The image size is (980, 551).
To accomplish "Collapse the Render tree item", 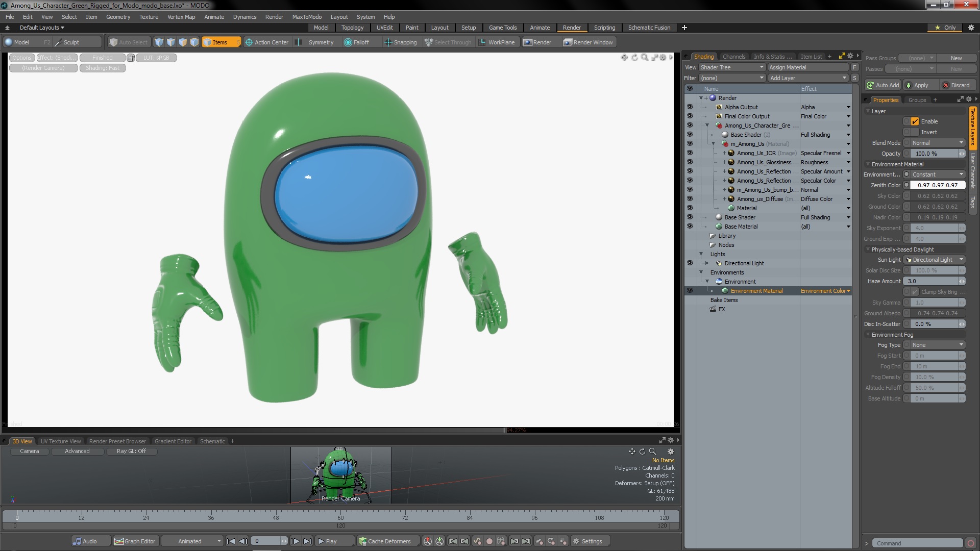I will 701,98.
